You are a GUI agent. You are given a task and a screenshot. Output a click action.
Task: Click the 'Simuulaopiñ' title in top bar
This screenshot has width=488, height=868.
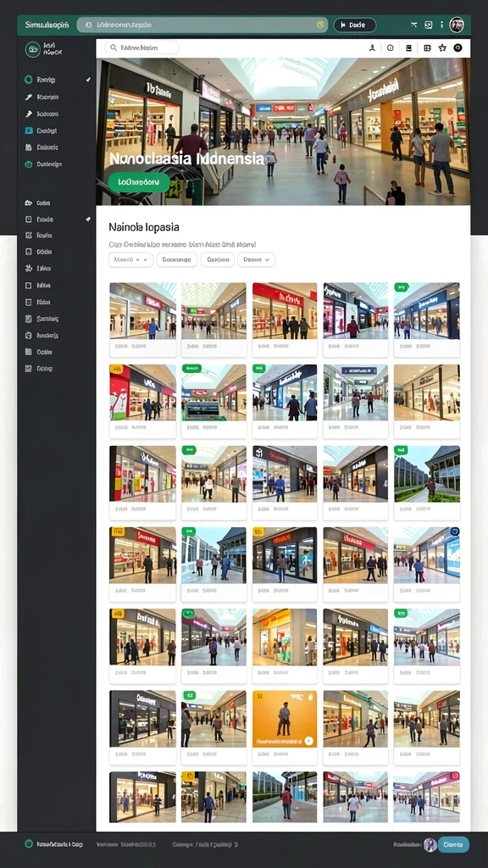(47, 25)
